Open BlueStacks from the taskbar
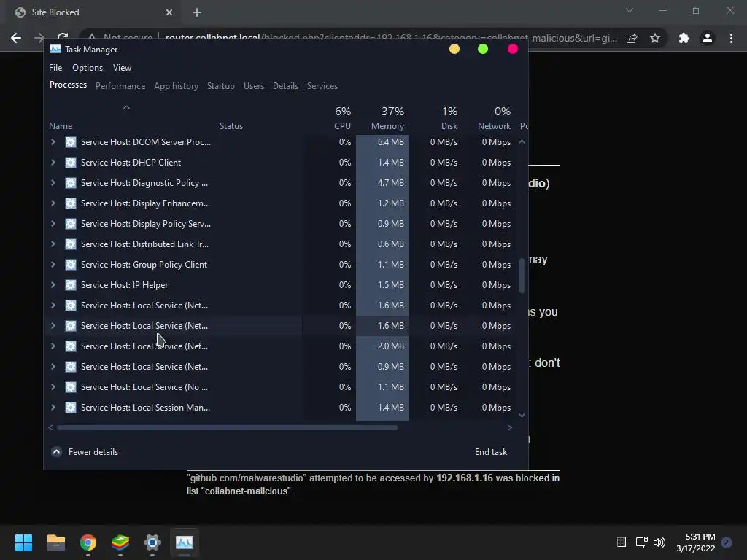Image resolution: width=747 pixels, height=560 pixels. tap(120, 542)
